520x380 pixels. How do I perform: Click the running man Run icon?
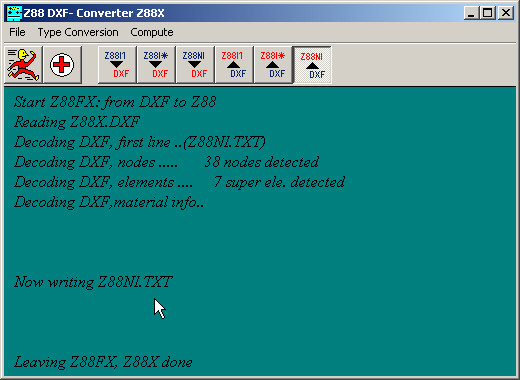tap(23, 65)
